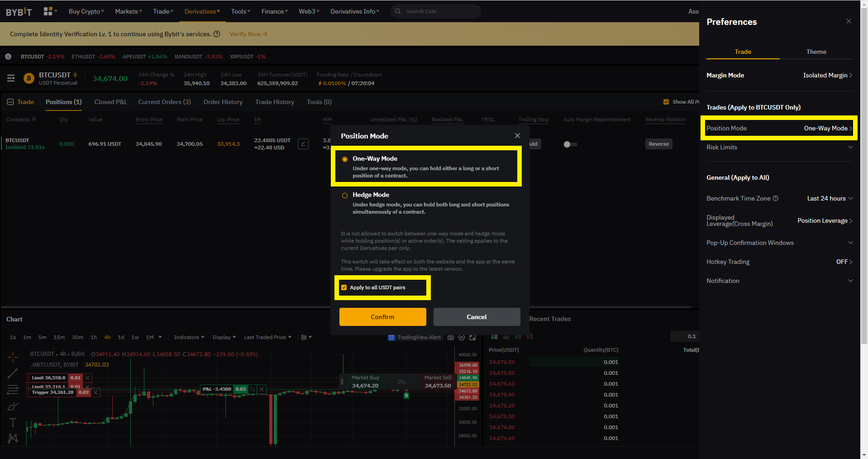Open the Closed P&L tab
Screen dimensions: 868x459
coord(111,102)
